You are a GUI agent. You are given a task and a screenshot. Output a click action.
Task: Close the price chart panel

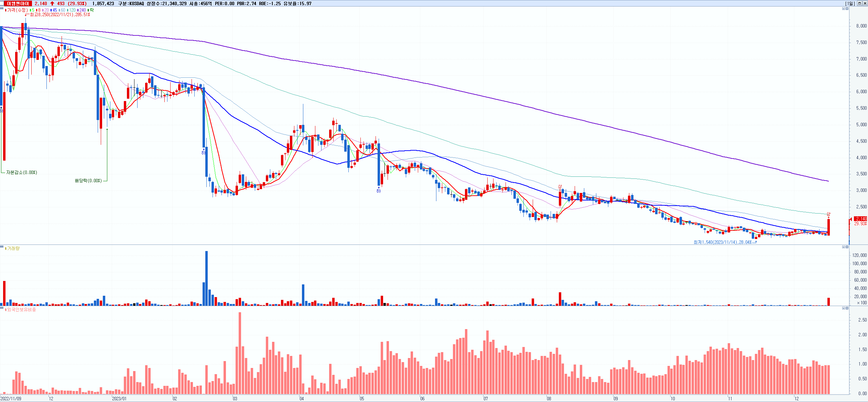[847, 9]
